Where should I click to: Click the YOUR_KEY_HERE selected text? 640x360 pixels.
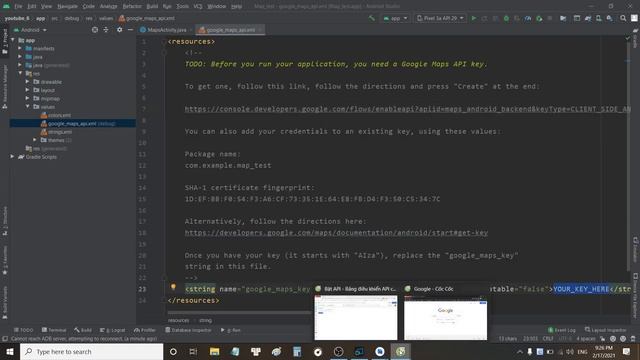click(x=581, y=289)
